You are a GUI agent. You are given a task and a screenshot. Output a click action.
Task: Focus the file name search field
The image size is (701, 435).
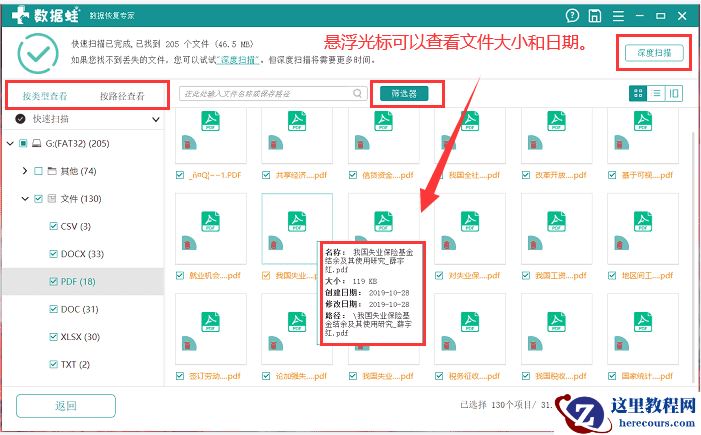point(273,93)
